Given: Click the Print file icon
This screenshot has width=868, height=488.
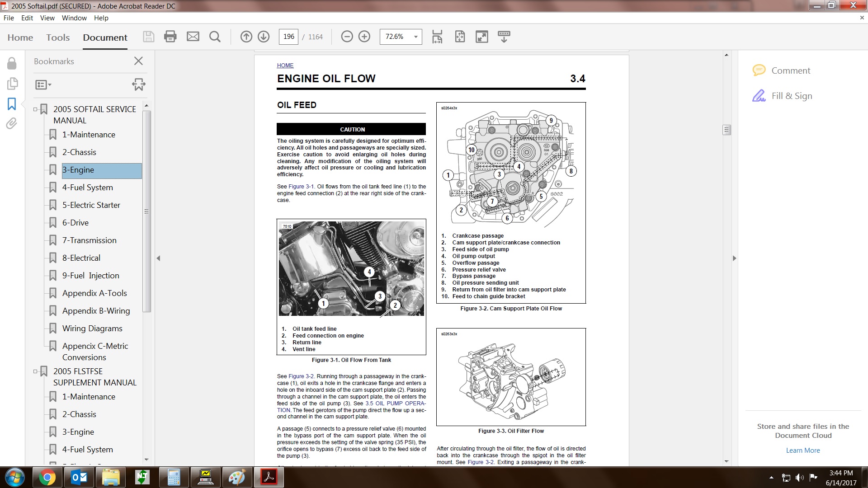Looking at the screenshot, I should point(170,37).
